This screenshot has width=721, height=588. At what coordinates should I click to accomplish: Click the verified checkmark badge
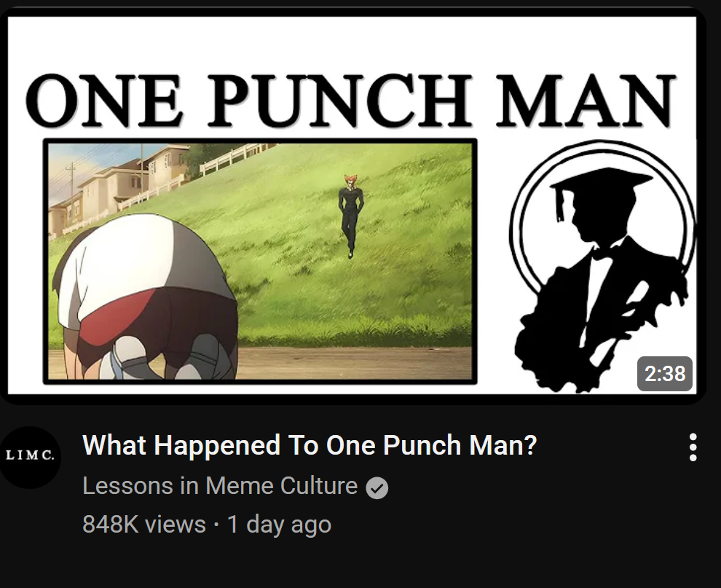click(x=377, y=487)
